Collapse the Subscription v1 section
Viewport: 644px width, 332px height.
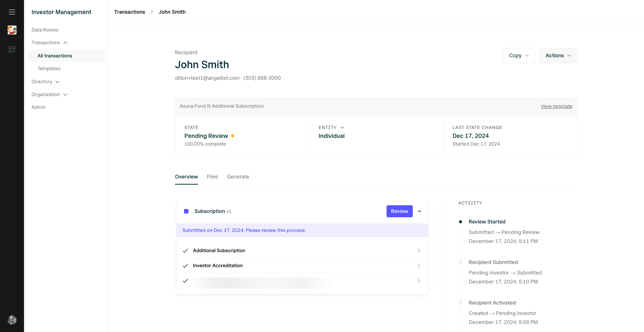point(420,211)
